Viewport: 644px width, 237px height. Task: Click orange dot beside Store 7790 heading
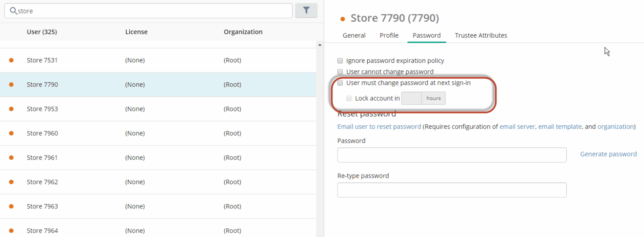[x=343, y=19]
